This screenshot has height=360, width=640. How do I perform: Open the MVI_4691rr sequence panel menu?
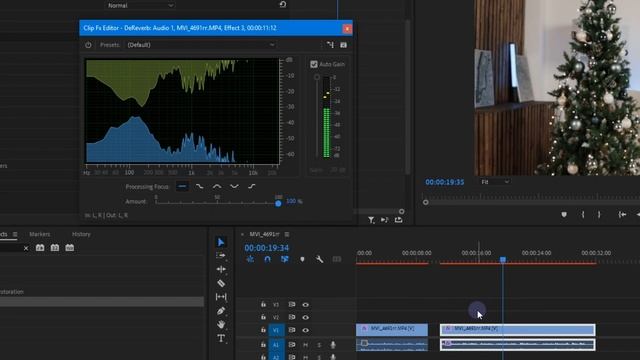(287, 234)
